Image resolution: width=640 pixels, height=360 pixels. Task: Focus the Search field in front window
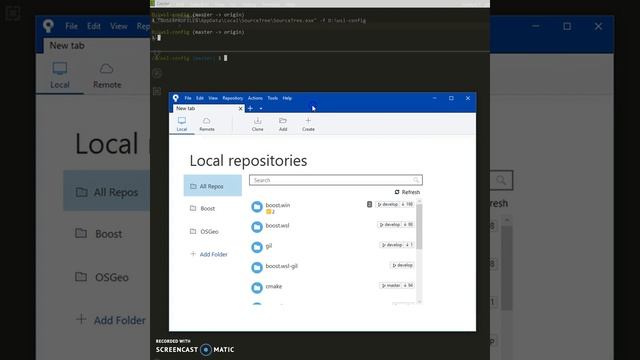336,180
